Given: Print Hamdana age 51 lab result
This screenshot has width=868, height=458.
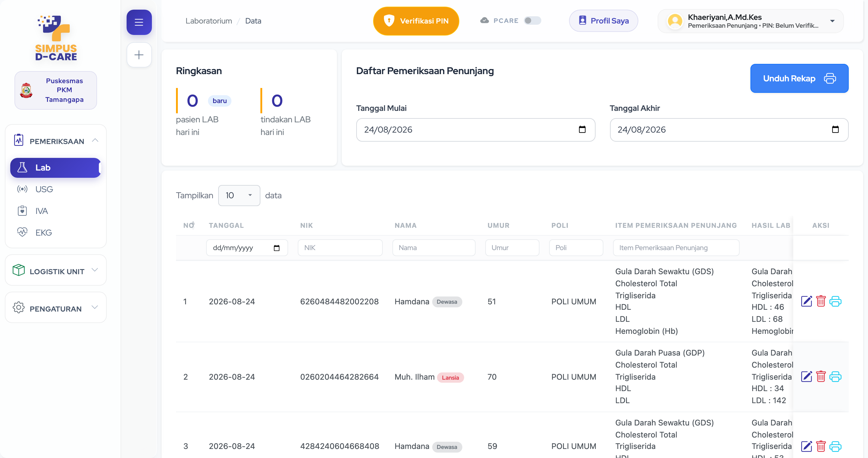Looking at the screenshot, I should click(x=835, y=301).
